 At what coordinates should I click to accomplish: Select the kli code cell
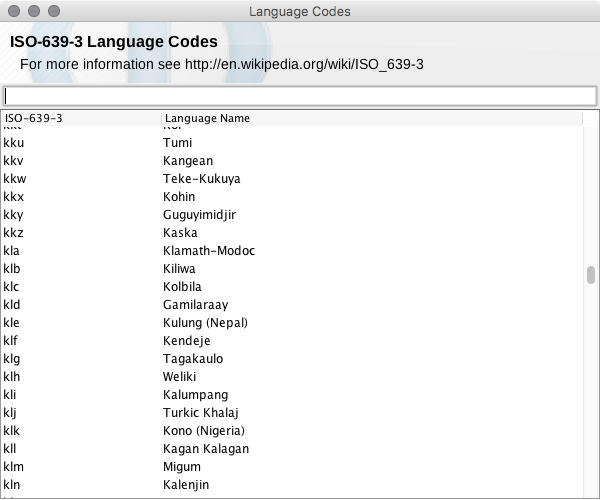(x=10, y=394)
